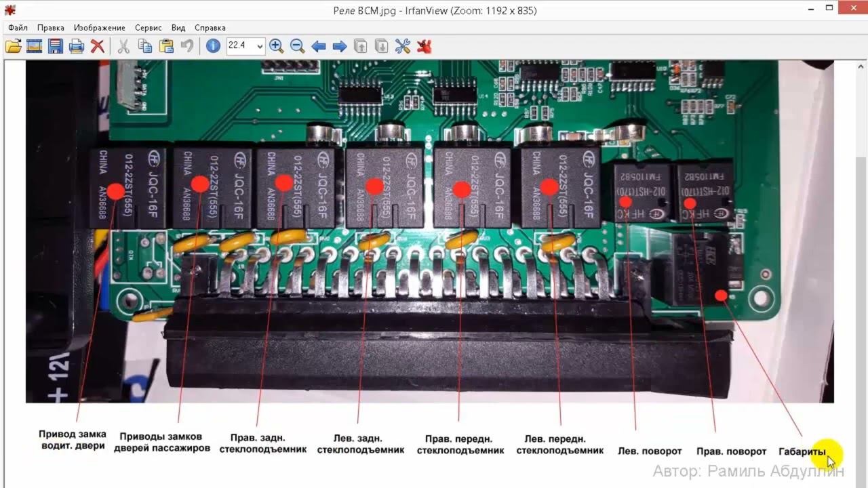Open About IrfanView via the red cat icon
This screenshot has height=488, width=868.
[425, 46]
